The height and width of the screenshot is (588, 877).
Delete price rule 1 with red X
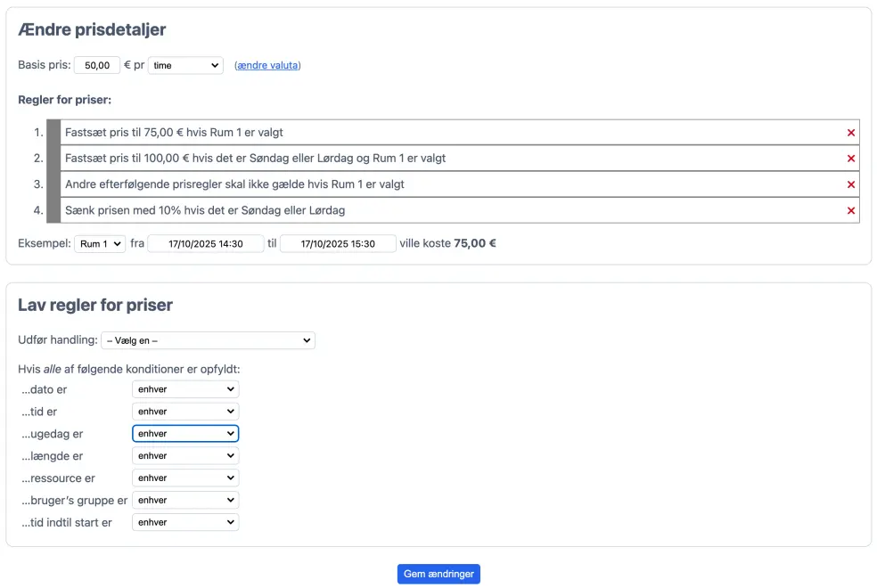click(x=850, y=133)
